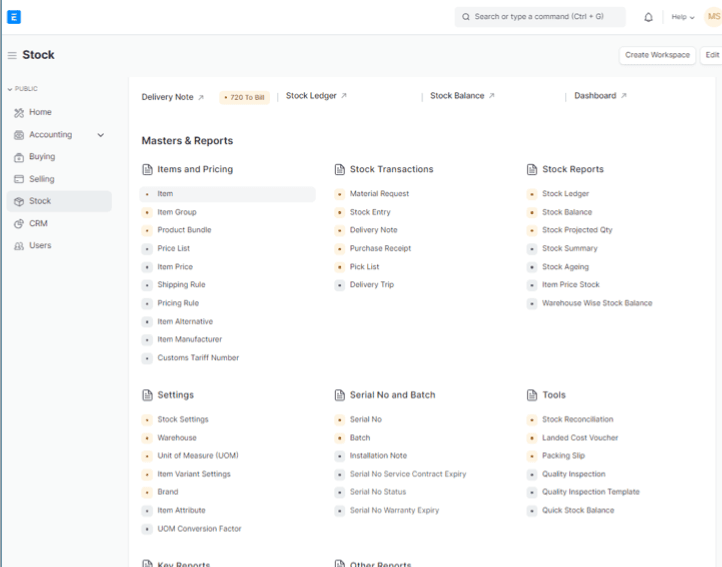Open Stock Summary report
Image resolution: width=722 pixels, height=567 pixels.
570,249
